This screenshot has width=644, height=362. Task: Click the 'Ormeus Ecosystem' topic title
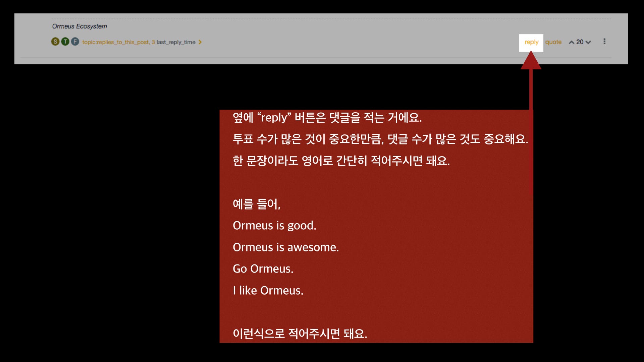79,26
